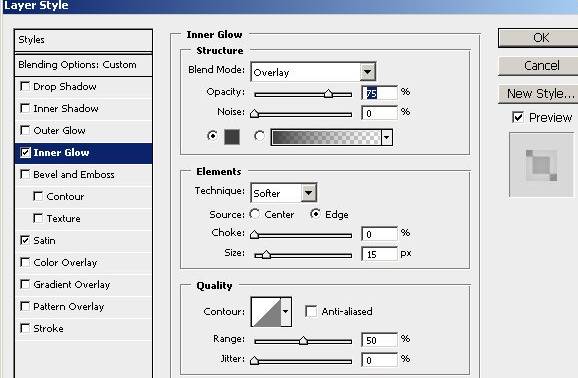Open the gradient editor bar
578x378 pixels.
(x=326, y=137)
